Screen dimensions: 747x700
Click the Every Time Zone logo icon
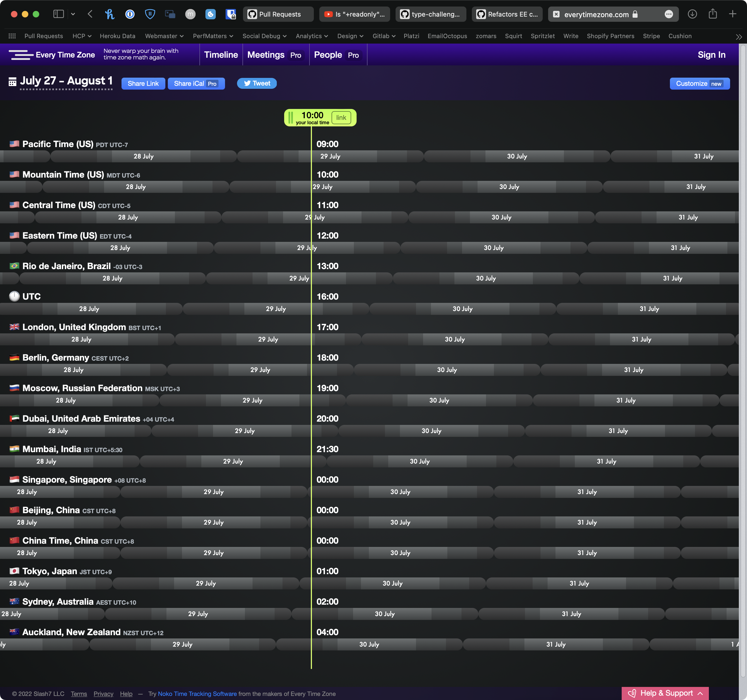pyautogui.click(x=21, y=55)
